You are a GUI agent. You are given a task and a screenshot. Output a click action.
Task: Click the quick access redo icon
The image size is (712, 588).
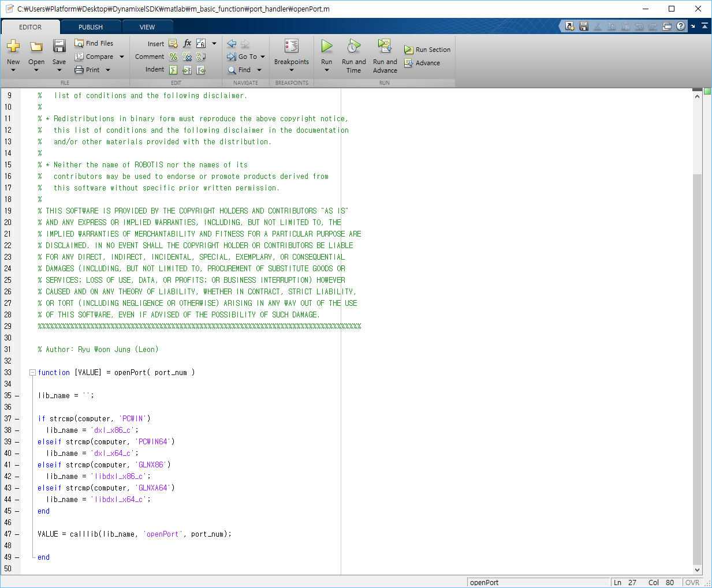pos(653,26)
